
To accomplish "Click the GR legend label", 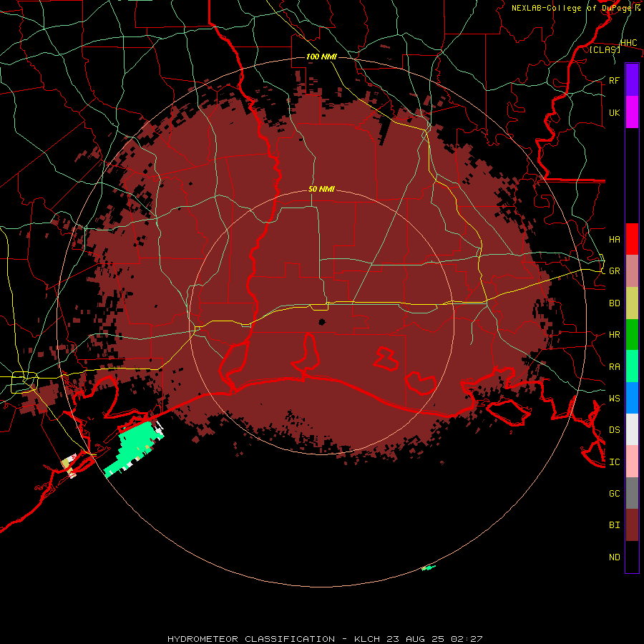I will pos(615,271).
